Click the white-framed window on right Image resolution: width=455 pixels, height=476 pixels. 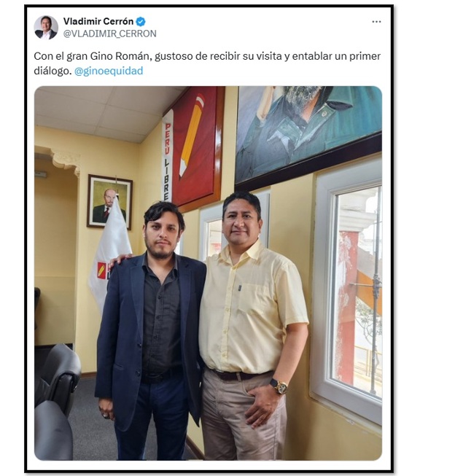pyautogui.click(x=348, y=291)
